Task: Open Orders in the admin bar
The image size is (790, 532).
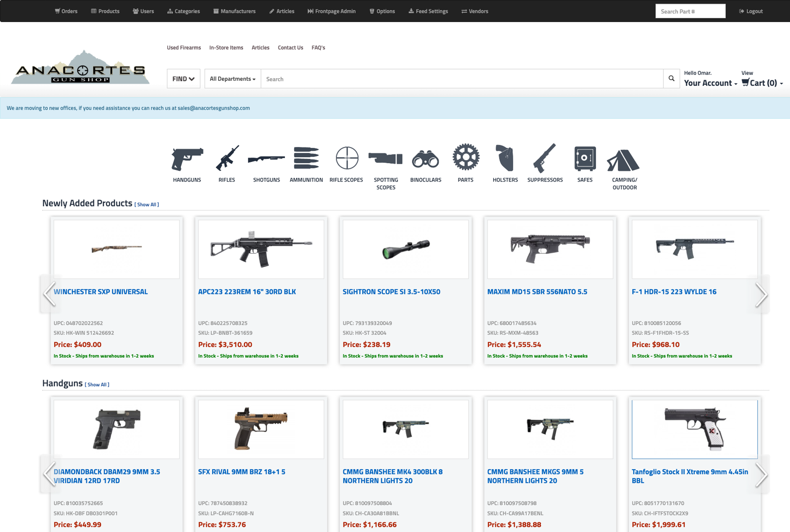Action: pos(66,11)
